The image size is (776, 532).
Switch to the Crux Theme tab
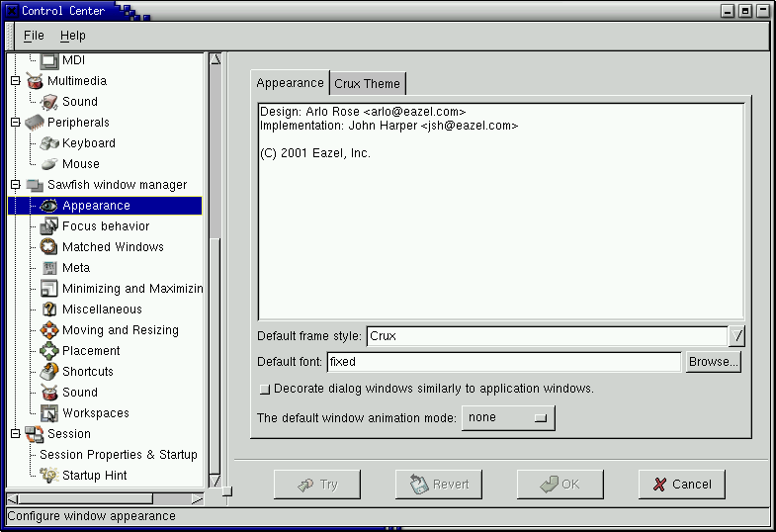[367, 84]
